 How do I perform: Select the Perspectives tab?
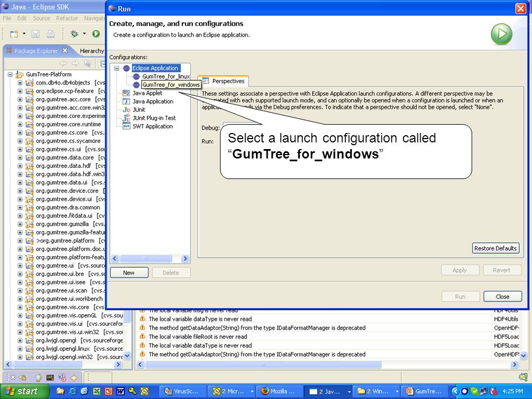(x=223, y=81)
